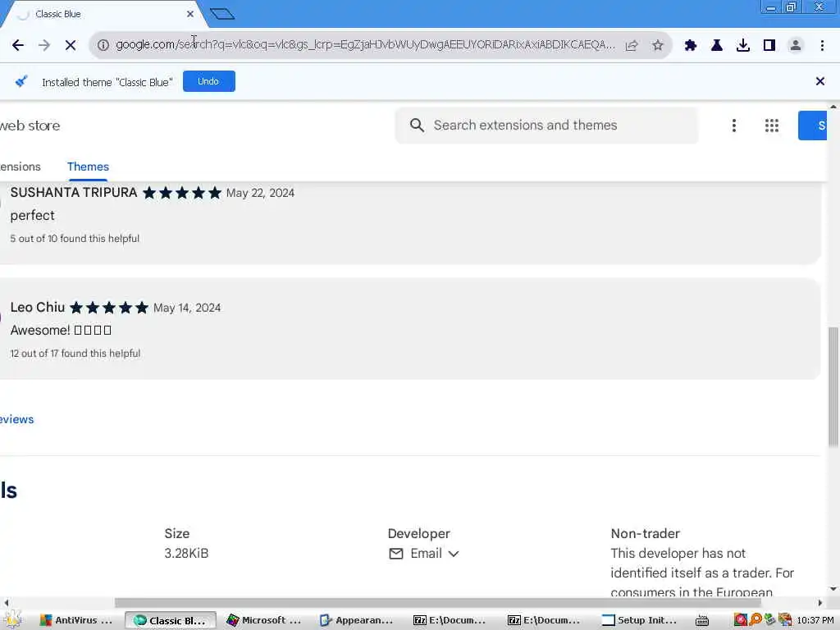Toggle the side panel icon
The height and width of the screenshot is (630, 840).
769,45
